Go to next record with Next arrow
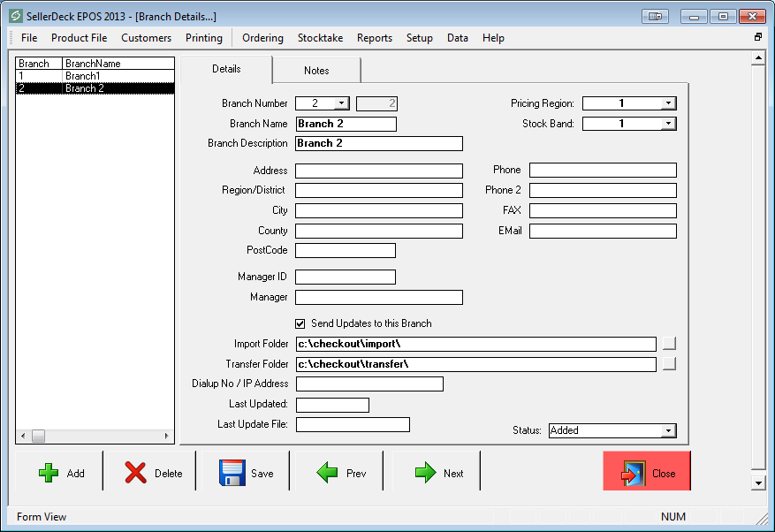 click(425, 473)
